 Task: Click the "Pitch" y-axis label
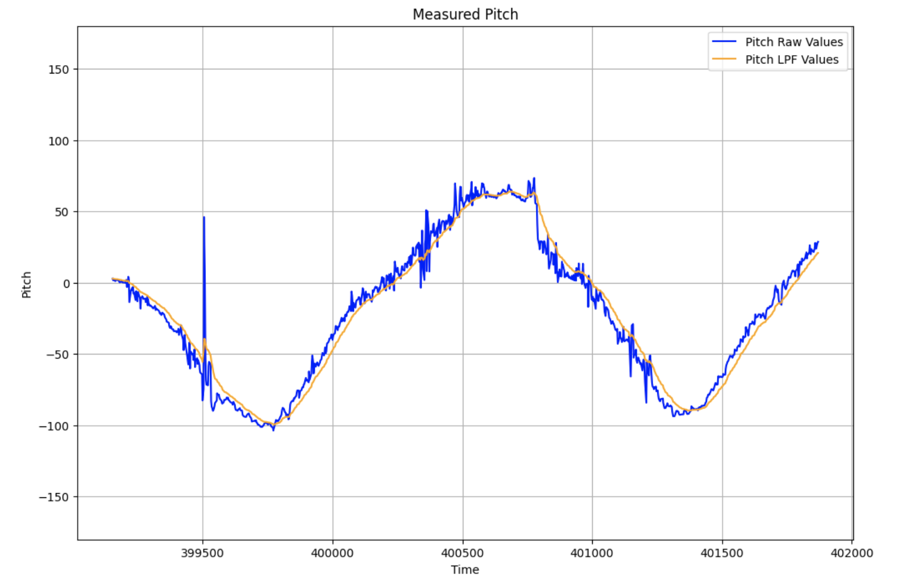click(x=27, y=285)
